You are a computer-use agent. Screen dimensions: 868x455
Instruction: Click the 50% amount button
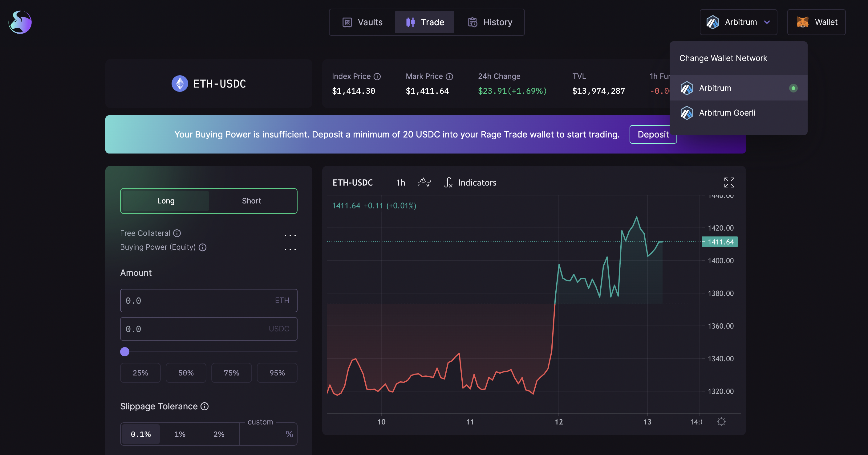tap(186, 373)
